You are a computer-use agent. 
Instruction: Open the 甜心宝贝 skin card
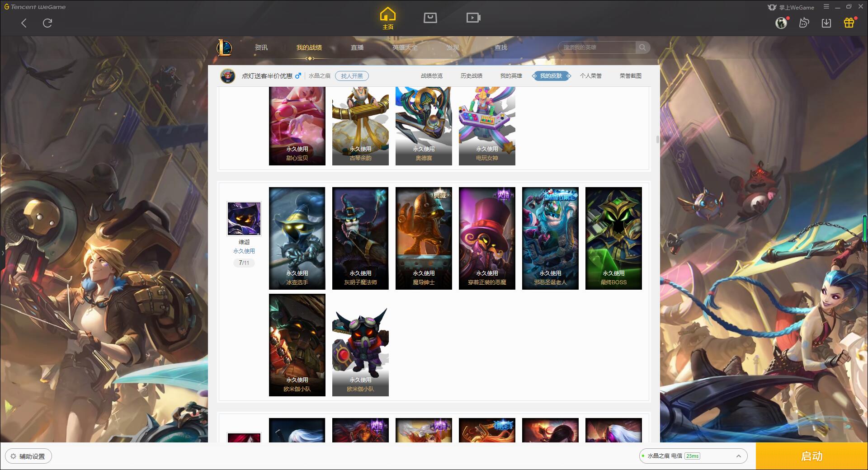(x=297, y=126)
